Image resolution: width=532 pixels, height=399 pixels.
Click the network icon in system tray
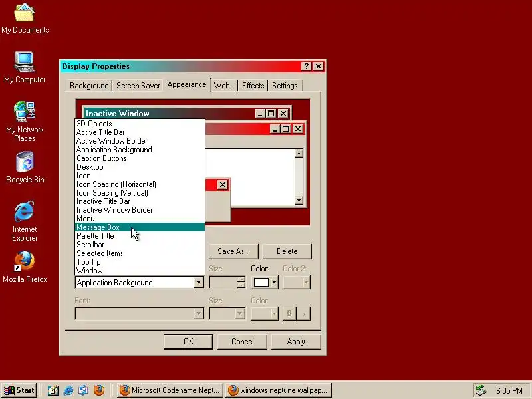(481, 390)
